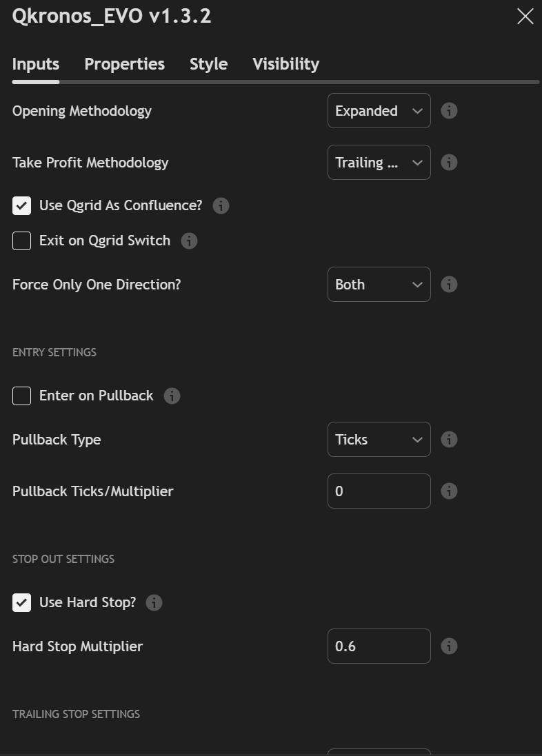The width and height of the screenshot is (542, 756).
Task: Click info icon next to Take Profit Methodology
Action: (449, 163)
